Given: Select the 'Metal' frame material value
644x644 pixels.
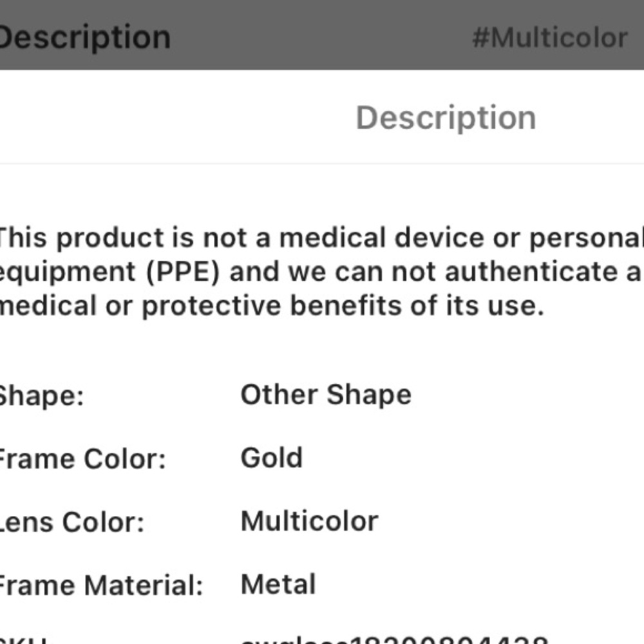Looking at the screenshot, I should tap(278, 585).
